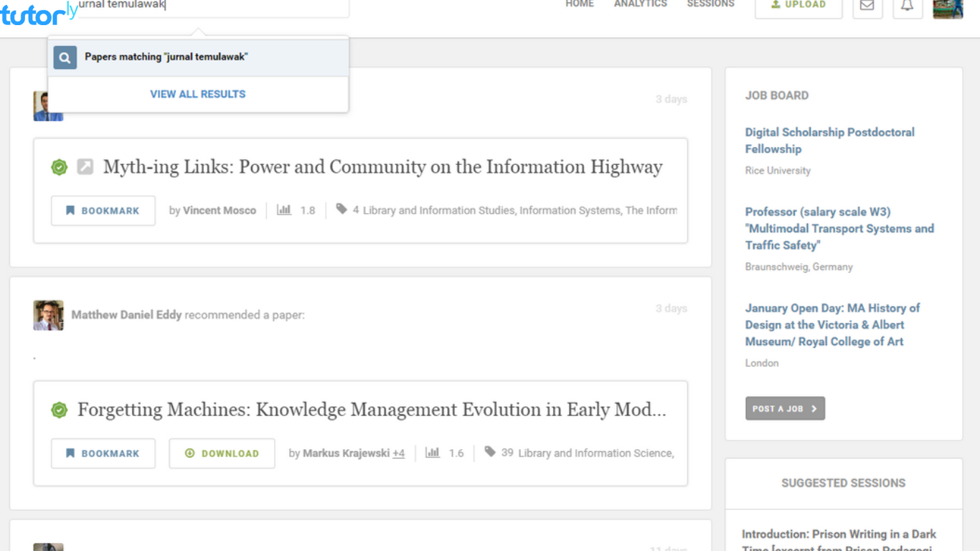Download the Forgetting Machines paper
980x551 pixels.
coord(222,453)
